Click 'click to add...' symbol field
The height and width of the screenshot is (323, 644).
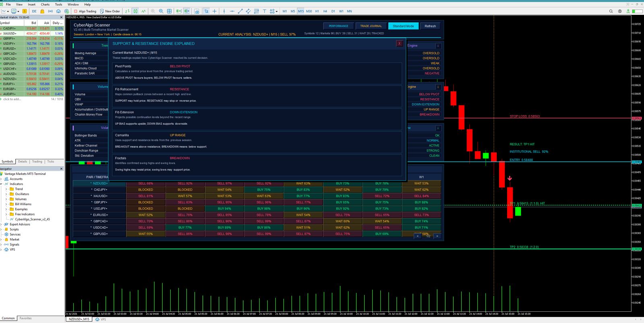12,99
